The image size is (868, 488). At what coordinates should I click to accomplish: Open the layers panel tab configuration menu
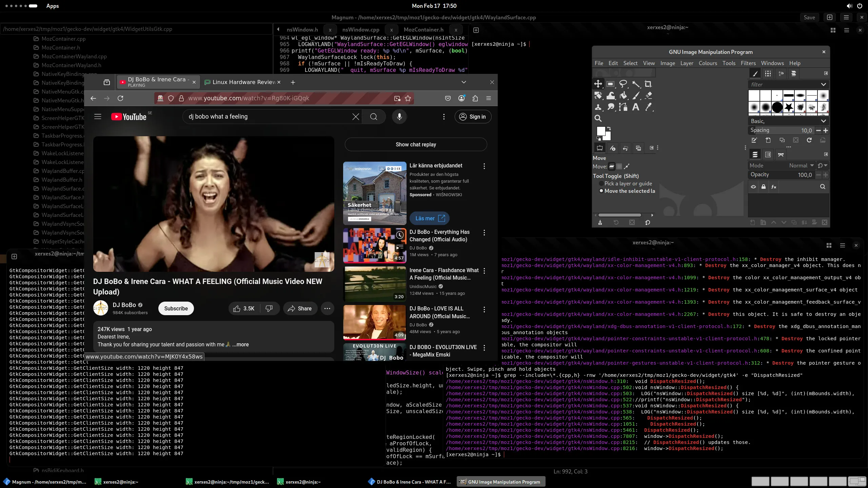pyautogui.click(x=826, y=154)
